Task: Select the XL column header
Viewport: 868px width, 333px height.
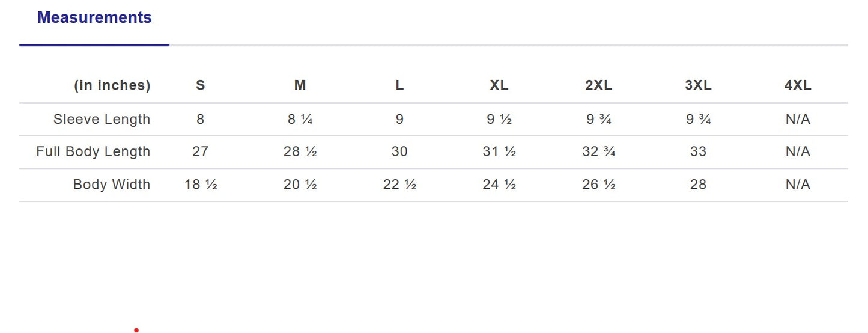Action: (499, 85)
